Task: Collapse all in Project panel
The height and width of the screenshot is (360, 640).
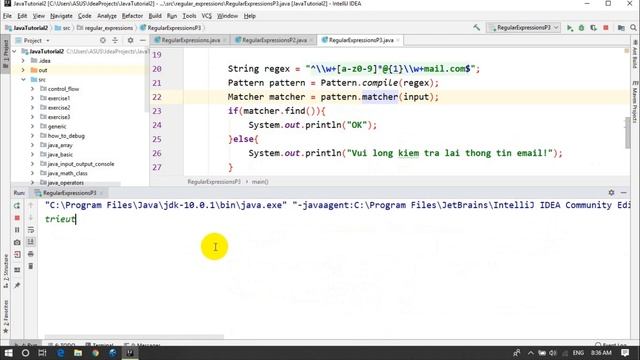Action: 115,40
